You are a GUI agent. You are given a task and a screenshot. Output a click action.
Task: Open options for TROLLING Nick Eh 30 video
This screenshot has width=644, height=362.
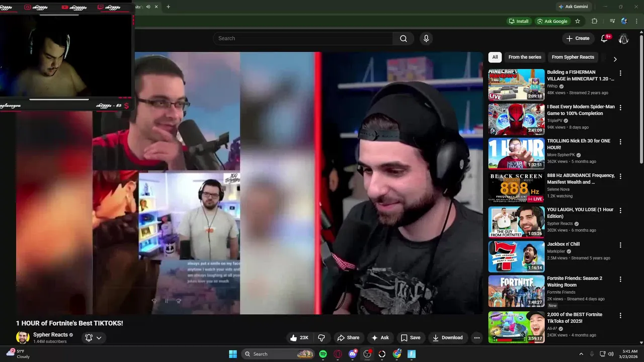click(x=620, y=142)
